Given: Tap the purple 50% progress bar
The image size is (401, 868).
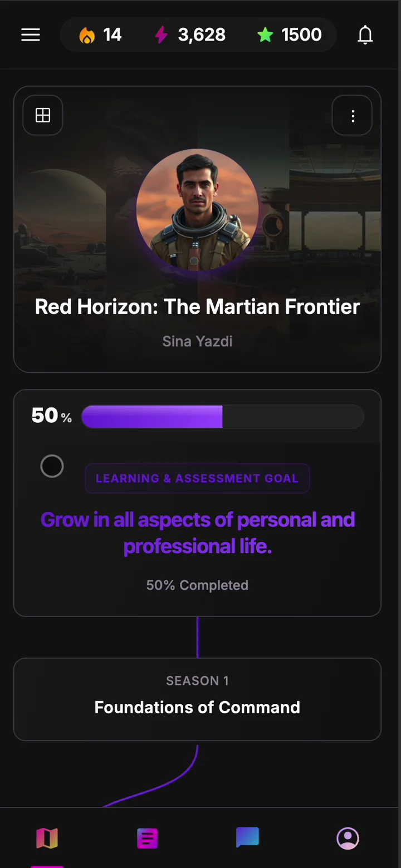Looking at the screenshot, I should [152, 416].
